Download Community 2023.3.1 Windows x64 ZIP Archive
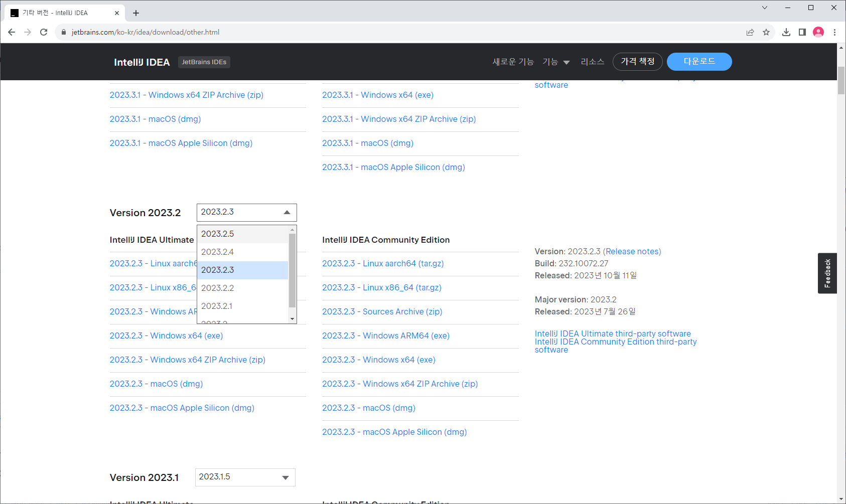The width and height of the screenshot is (846, 504). (399, 119)
